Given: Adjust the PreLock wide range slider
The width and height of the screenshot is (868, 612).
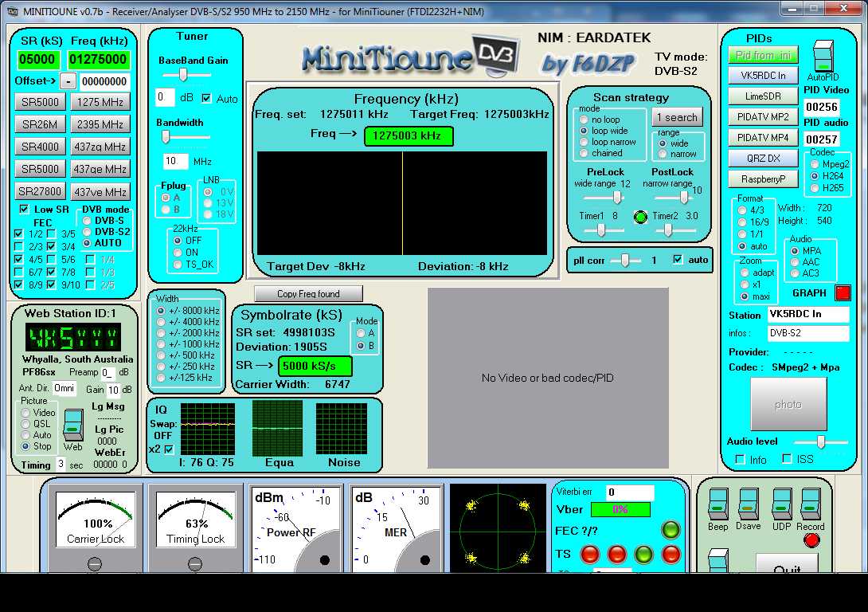Looking at the screenshot, I should pyautogui.click(x=617, y=197).
